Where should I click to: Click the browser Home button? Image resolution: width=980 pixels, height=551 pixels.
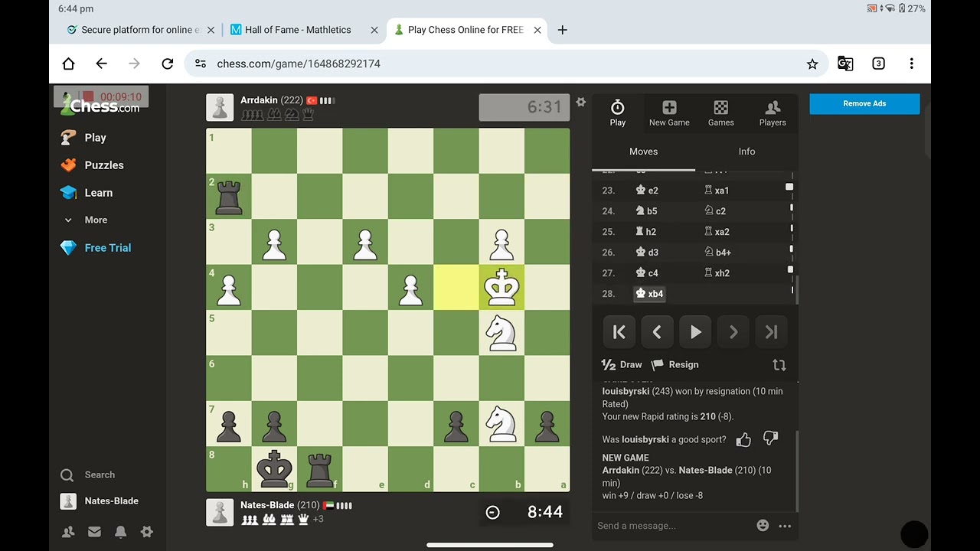(68, 64)
